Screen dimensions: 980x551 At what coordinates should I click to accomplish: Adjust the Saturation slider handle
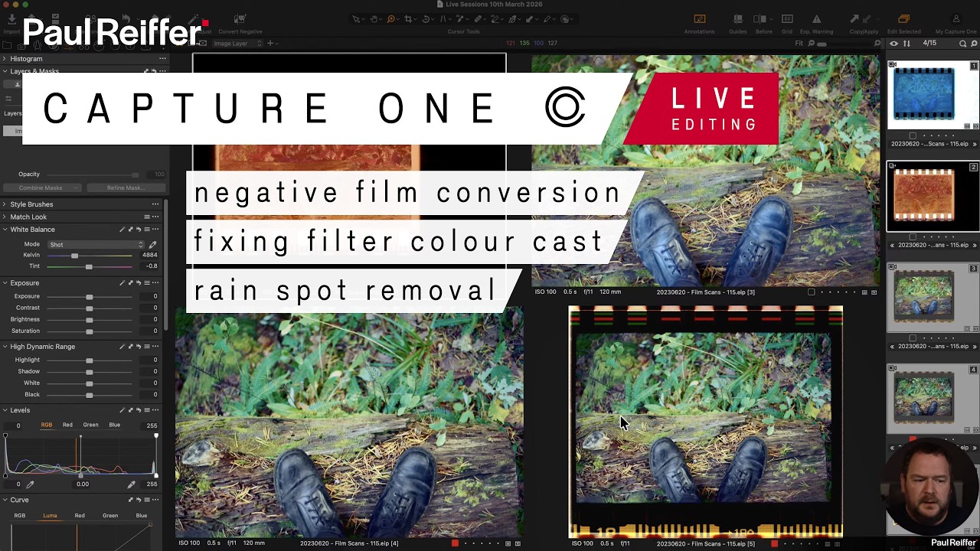[x=89, y=331]
